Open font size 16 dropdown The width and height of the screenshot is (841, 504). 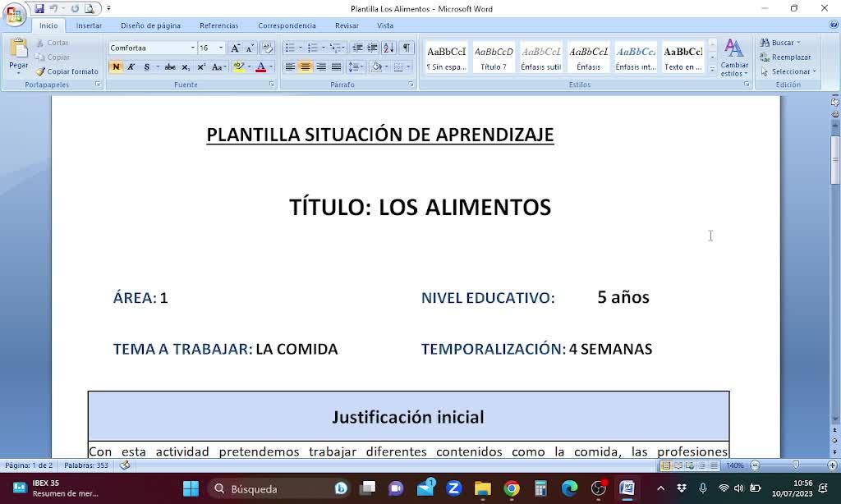coord(220,48)
